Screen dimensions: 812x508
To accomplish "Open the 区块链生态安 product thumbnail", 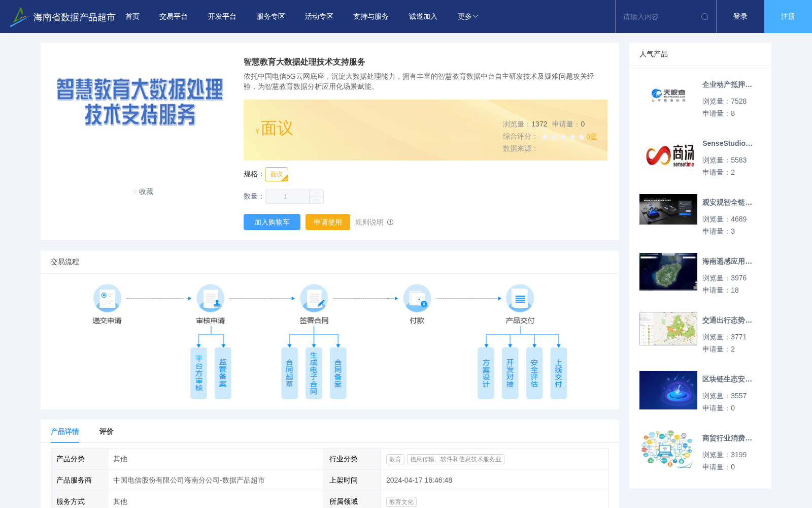I will pos(668,390).
